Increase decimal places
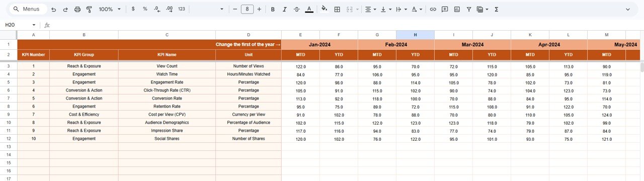 (169, 9)
